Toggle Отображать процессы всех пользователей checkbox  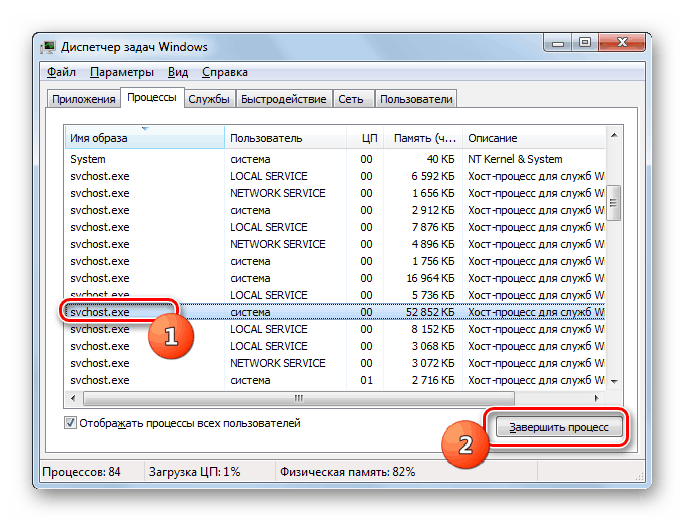[x=70, y=423]
